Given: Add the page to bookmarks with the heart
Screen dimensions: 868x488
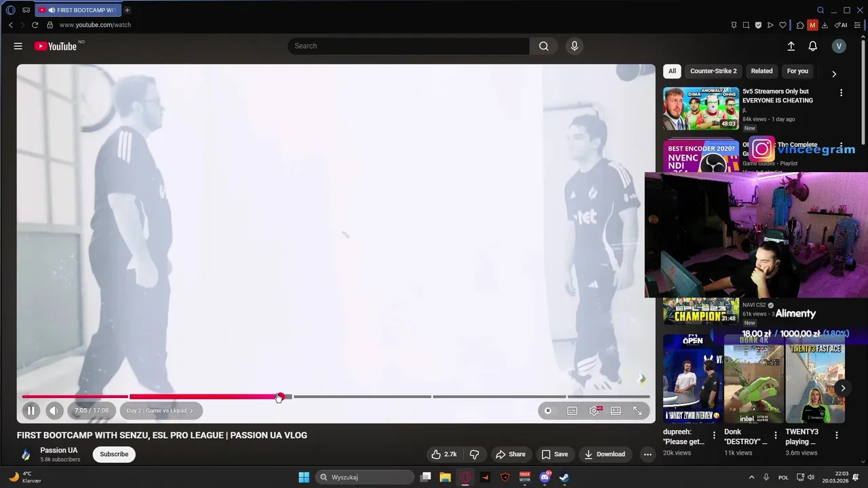Looking at the screenshot, I should [x=783, y=25].
